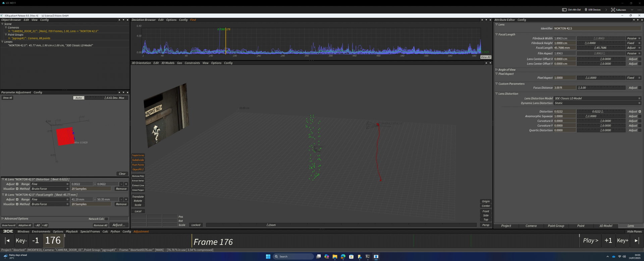Enable the Network Calc checkbox
The height and width of the screenshot is (261, 644).
[x=106, y=219]
